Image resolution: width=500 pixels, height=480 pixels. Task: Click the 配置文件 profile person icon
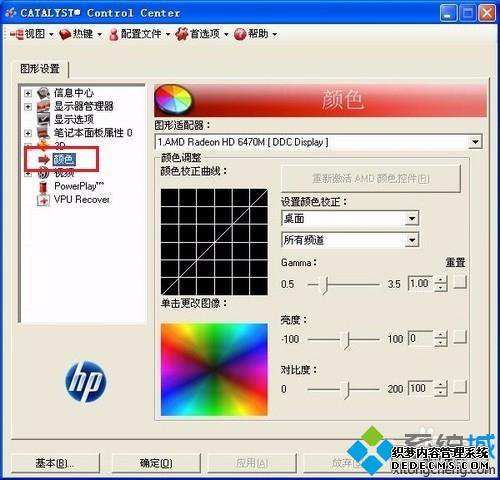(114, 34)
